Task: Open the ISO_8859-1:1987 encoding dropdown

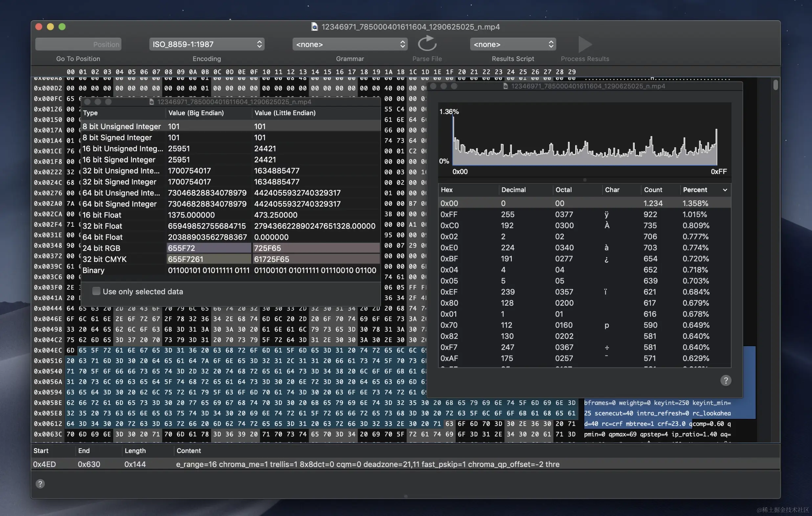Action: [x=207, y=44]
